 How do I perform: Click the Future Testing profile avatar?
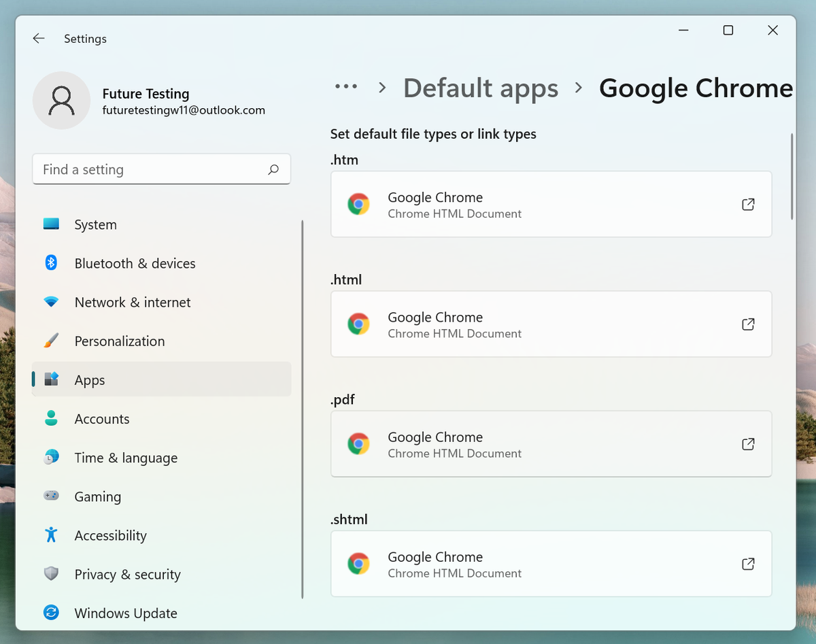click(61, 100)
